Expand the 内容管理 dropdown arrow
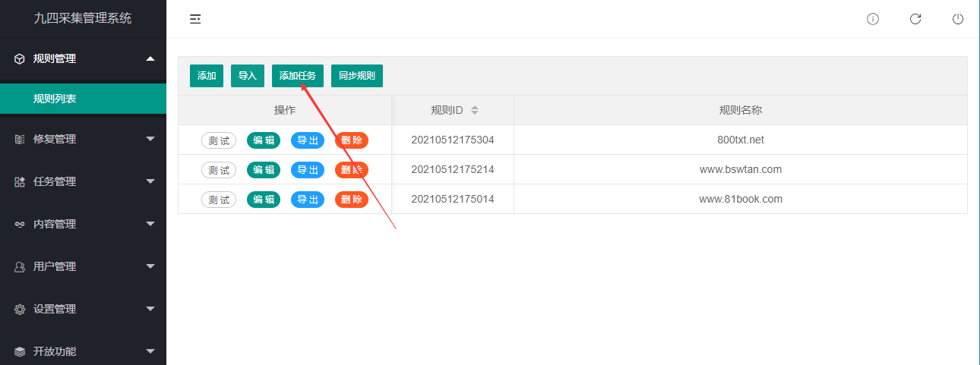980x365 pixels. pos(150,224)
